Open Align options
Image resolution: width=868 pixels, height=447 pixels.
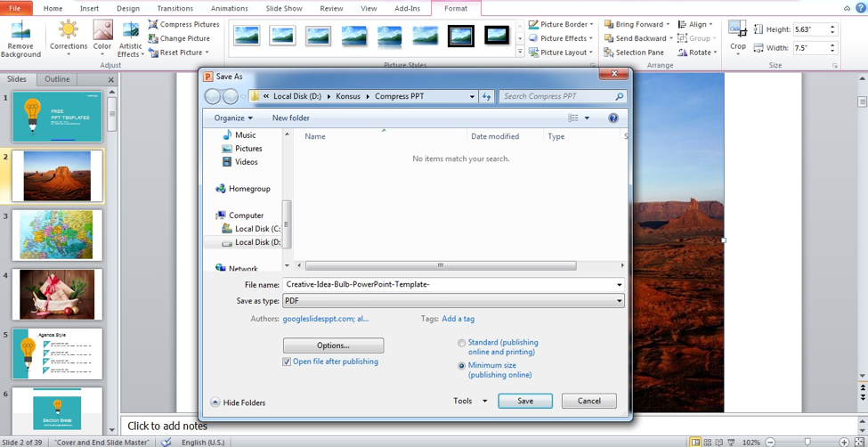(695, 24)
